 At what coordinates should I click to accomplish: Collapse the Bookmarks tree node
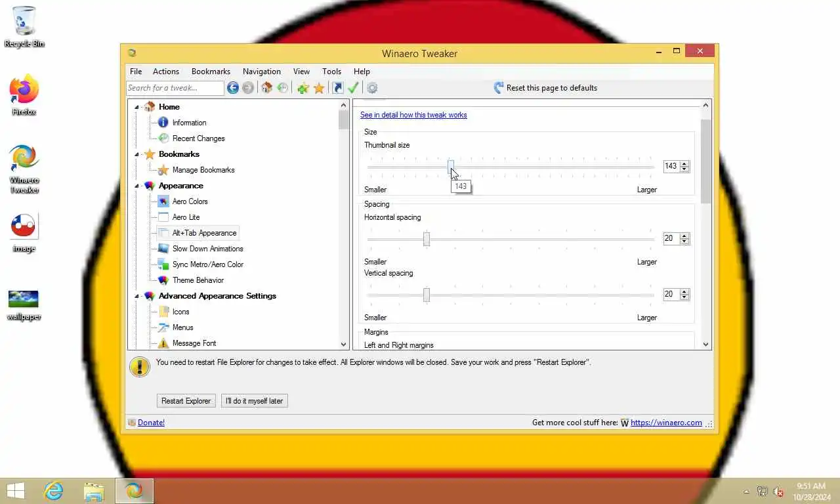[137, 154]
